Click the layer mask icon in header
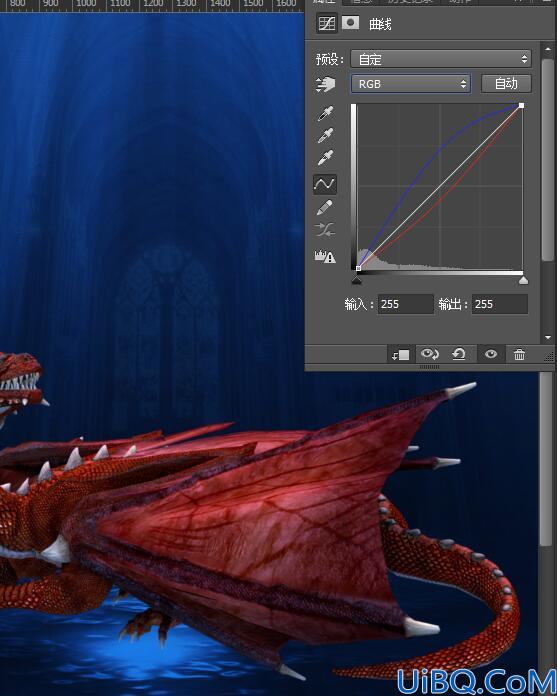Image resolution: width=557 pixels, height=696 pixels. point(350,23)
